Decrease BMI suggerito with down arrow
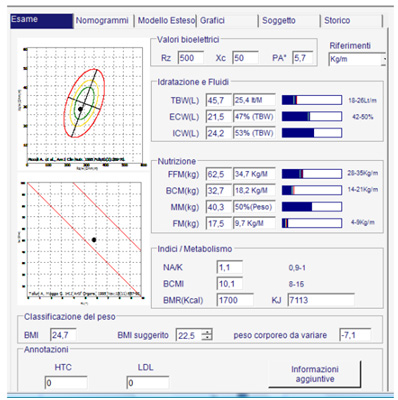Image resolution: width=398 pixels, height=400 pixels. [207, 337]
